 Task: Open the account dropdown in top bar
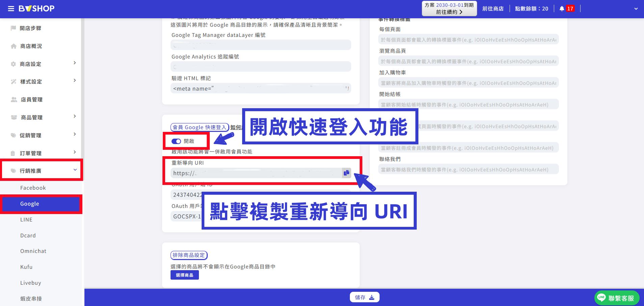pos(636,9)
